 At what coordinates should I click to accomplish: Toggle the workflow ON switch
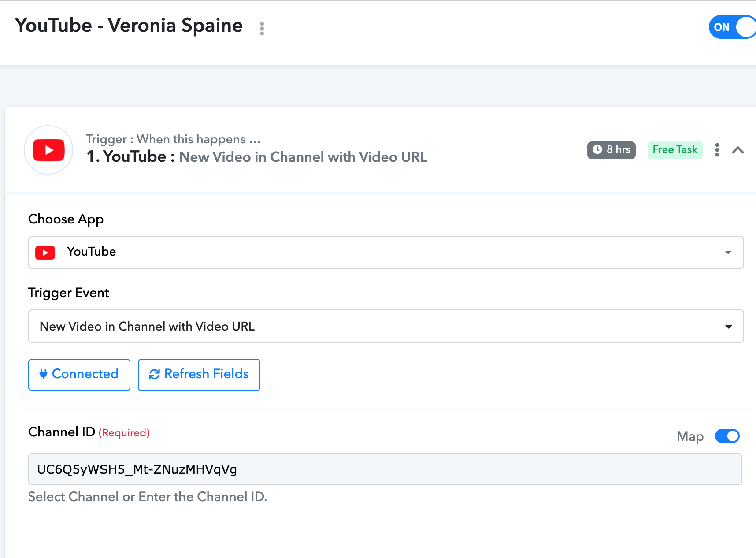coord(732,27)
